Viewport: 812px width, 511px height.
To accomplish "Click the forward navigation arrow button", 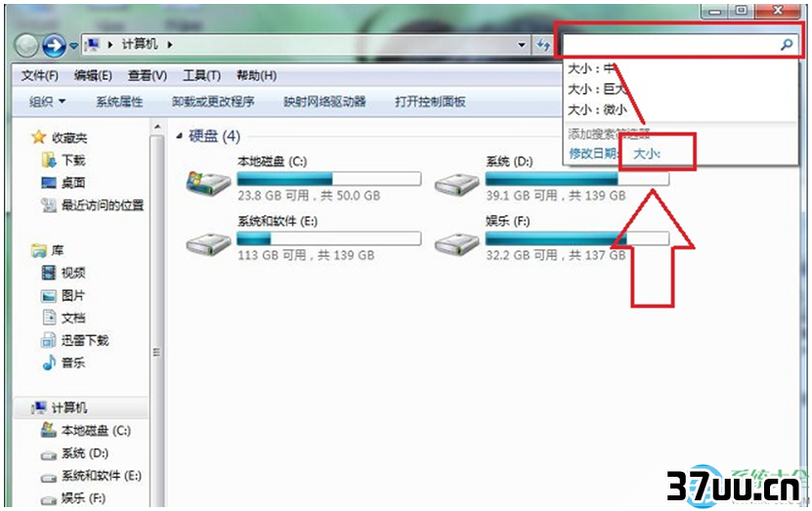I will [54, 46].
